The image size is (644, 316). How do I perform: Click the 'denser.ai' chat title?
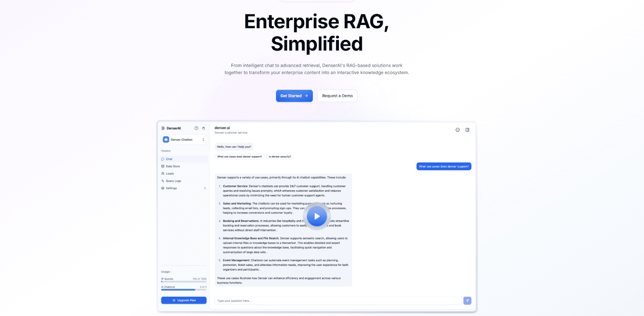[x=222, y=128]
